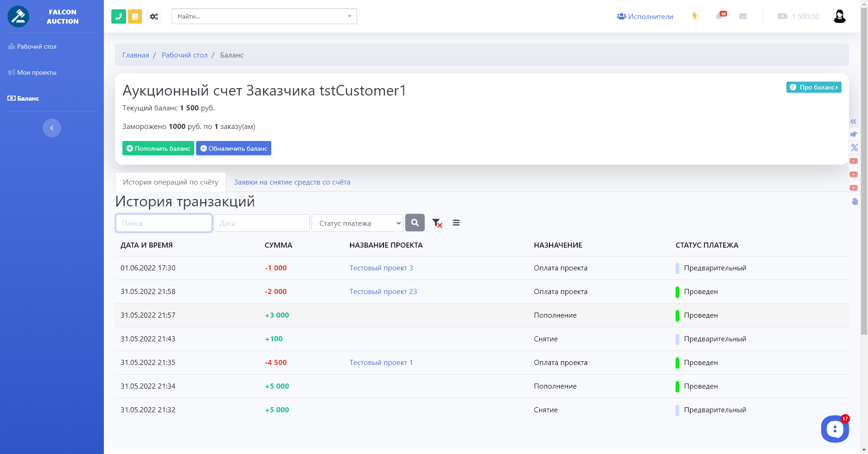Expand the right panel double chevron
This screenshot has width=868, height=454.
coord(853,121)
